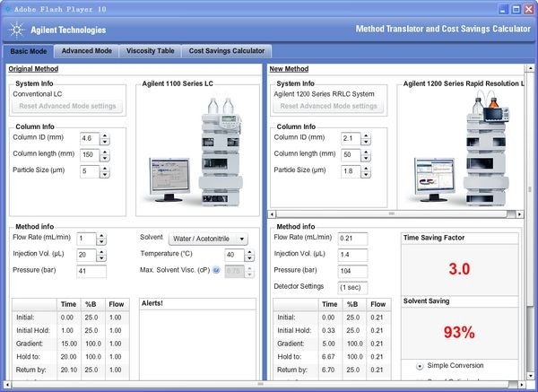Click New Method vertical scroll-down arrow

530,376
